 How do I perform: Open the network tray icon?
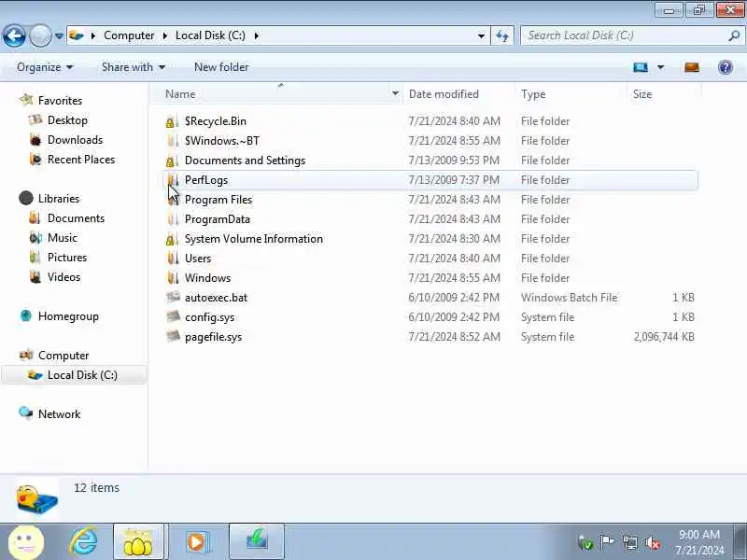[x=629, y=542]
